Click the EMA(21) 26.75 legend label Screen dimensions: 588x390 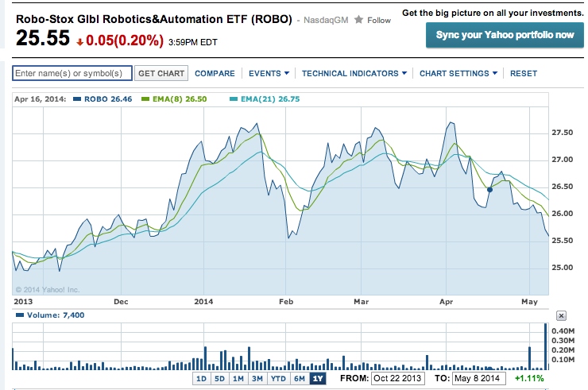pos(270,99)
